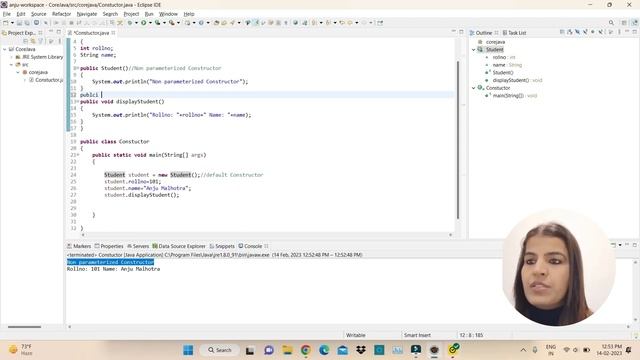Open the New file dropdown arrow
The height and width of the screenshot is (360, 640).
pos(12,23)
